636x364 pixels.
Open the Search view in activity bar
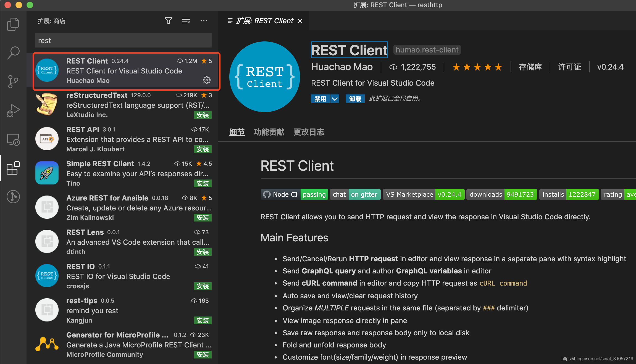(13, 53)
